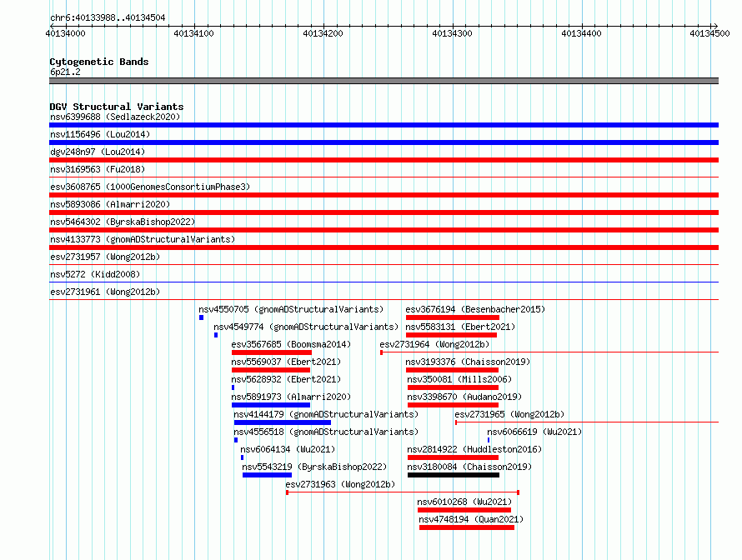
Task: Click the 40134100 ruler position label
Action: click(194, 33)
